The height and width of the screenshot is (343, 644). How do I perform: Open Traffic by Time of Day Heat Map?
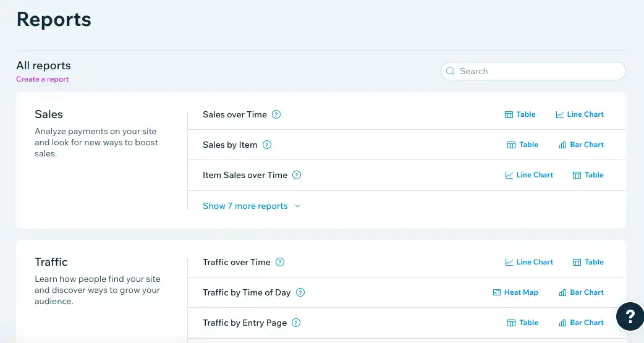coord(515,292)
